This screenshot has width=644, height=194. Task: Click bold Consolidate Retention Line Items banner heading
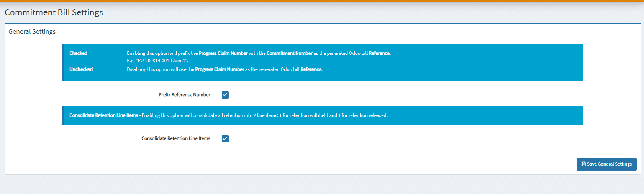click(103, 115)
